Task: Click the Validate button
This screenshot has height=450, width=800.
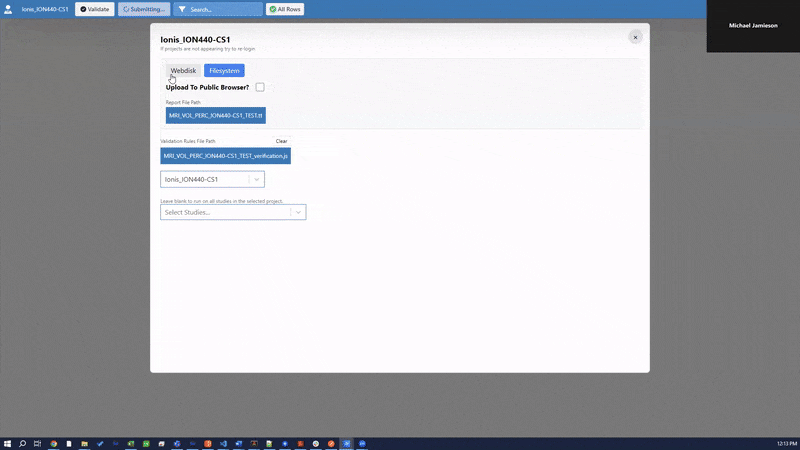Action: [x=95, y=9]
